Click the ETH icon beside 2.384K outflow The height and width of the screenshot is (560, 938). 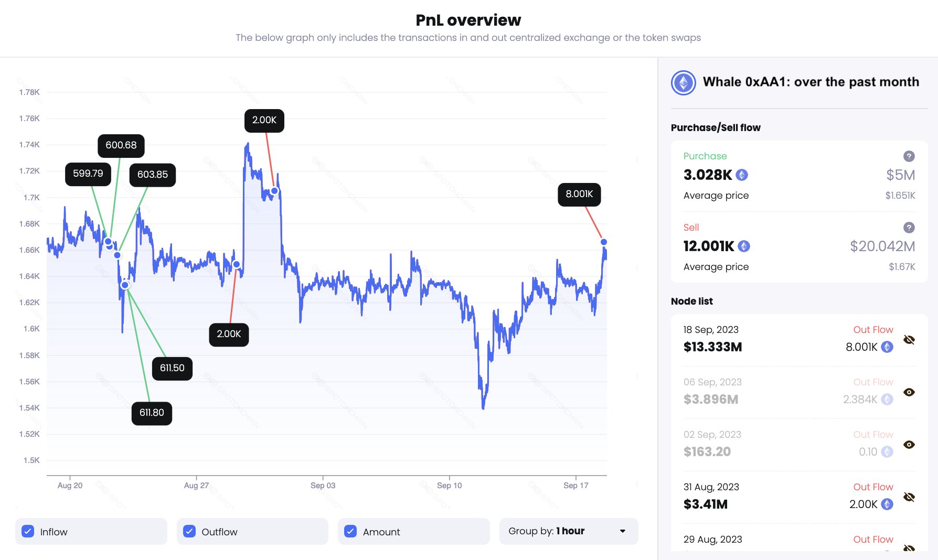pyautogui.click(x=887, y=400)
